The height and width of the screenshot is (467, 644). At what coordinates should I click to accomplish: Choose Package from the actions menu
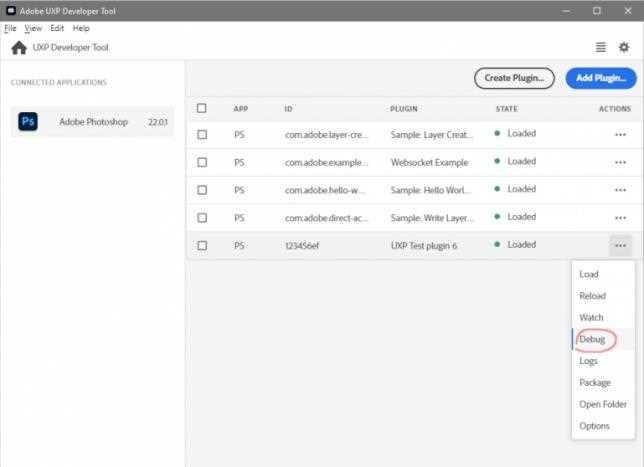click(603, 383)
